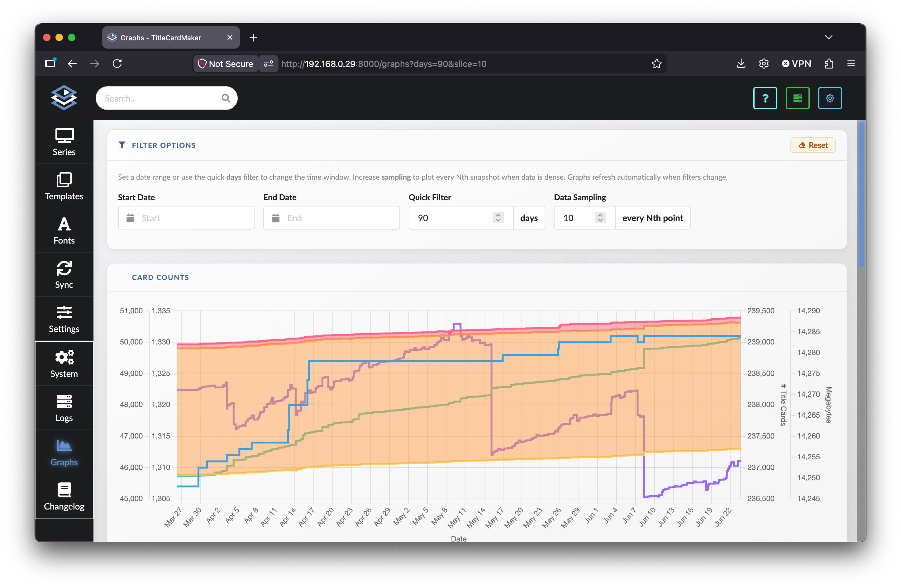Click the 'Megabytes' axis title

point(829,405)
